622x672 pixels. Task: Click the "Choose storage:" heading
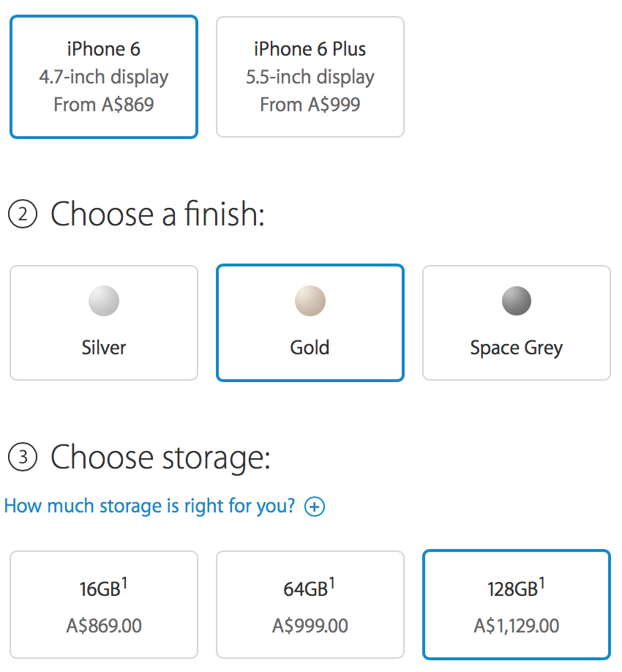tap(160, 458)
